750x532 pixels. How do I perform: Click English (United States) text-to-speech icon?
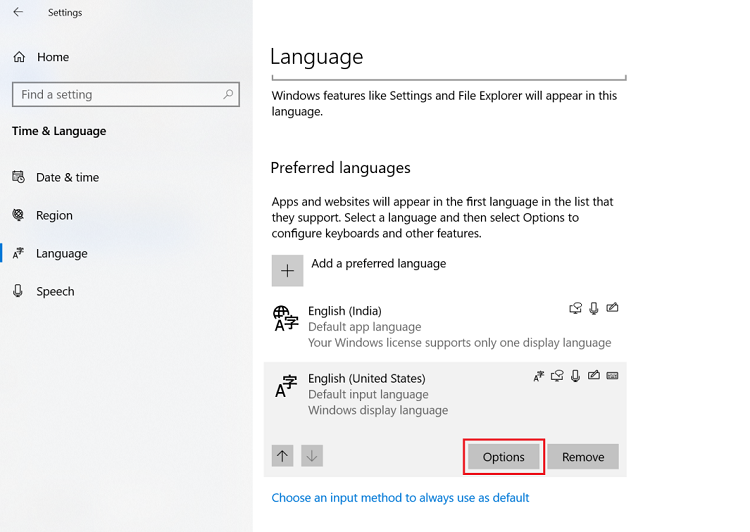click(557, 376)
